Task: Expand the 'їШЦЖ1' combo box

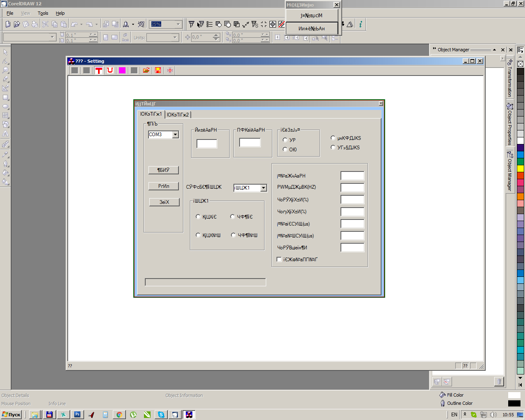Action: pos(263,188)
